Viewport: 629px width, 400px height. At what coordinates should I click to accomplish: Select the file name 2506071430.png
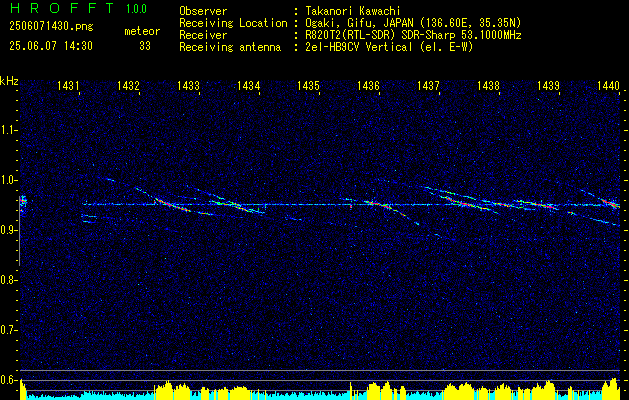(x=51, y=27)
